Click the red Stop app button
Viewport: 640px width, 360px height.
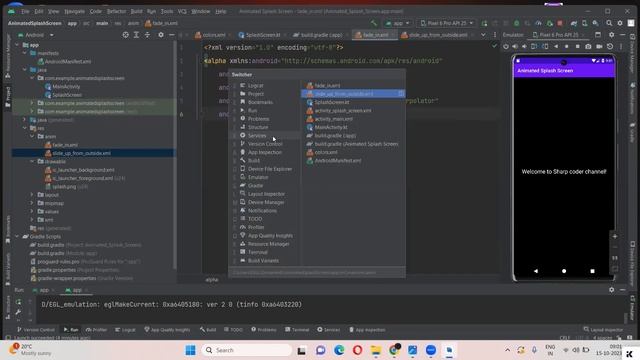(560, 23)
